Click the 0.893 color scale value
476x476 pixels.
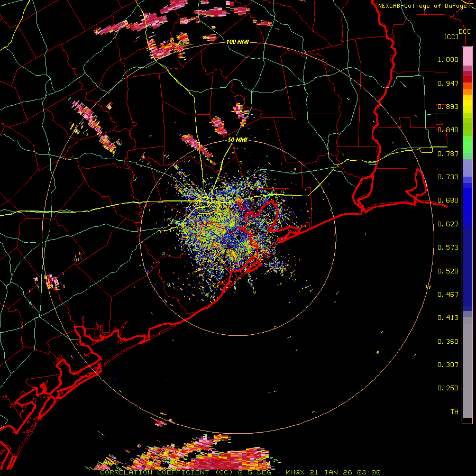click(x=448, y=106)
